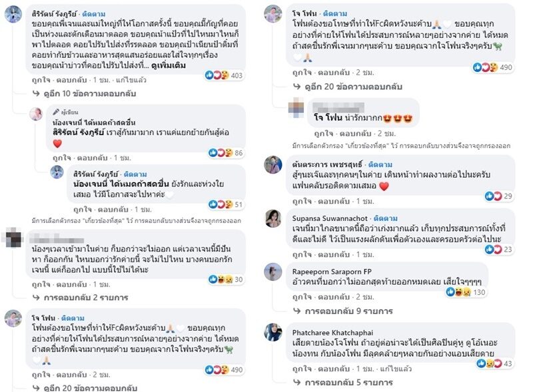Click Supansa Suwannachot's profile picture
This screenshot has height=392, width=533.
(x=272, y=218)
